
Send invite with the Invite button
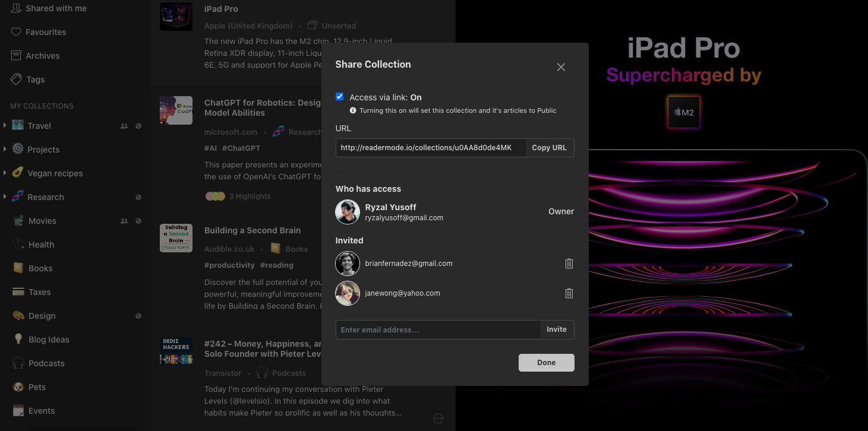[557, 329]
